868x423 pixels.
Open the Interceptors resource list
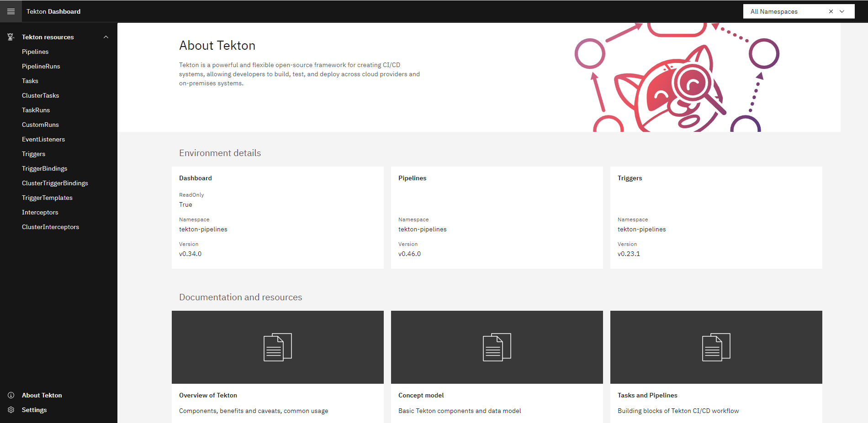coord(40,212)
